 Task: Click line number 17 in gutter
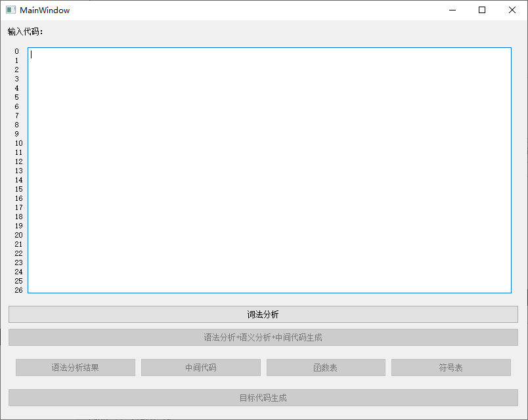coord(18,207)
